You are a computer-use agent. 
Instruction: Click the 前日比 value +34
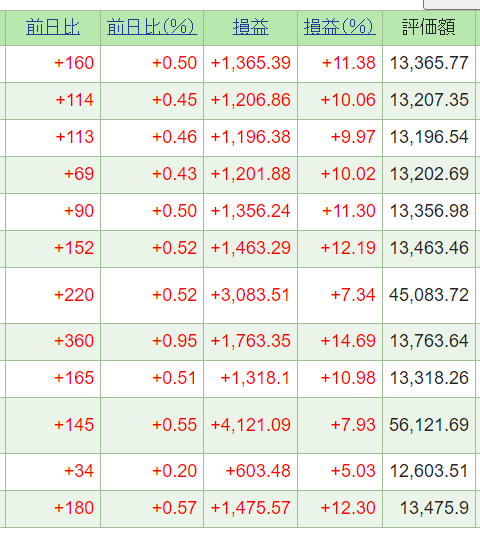click(x=79, y=471)
